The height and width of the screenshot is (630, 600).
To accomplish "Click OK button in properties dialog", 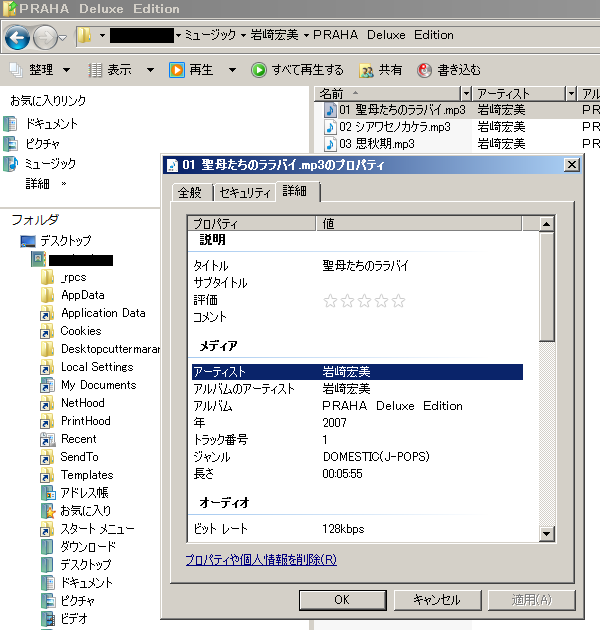I will coord(342,600).
